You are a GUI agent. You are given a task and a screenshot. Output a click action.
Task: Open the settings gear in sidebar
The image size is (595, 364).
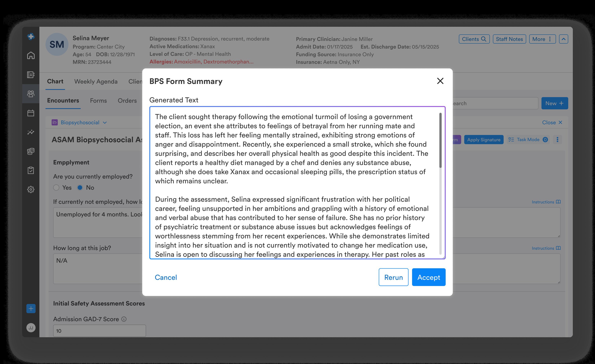[31, 189]
